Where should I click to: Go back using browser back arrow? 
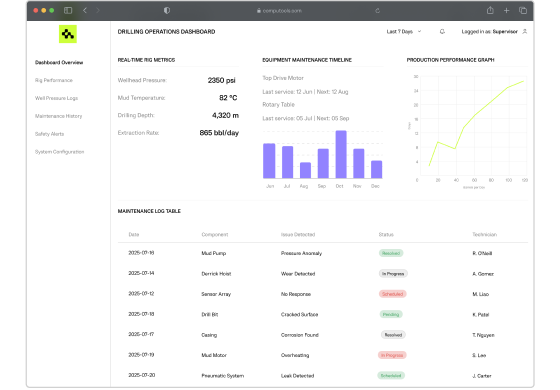(85, 10)
